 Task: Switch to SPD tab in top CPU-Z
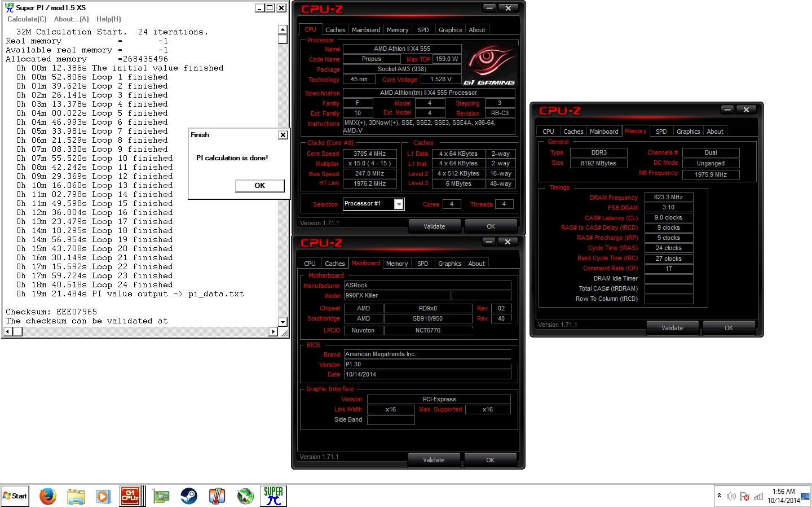[423, 30]
